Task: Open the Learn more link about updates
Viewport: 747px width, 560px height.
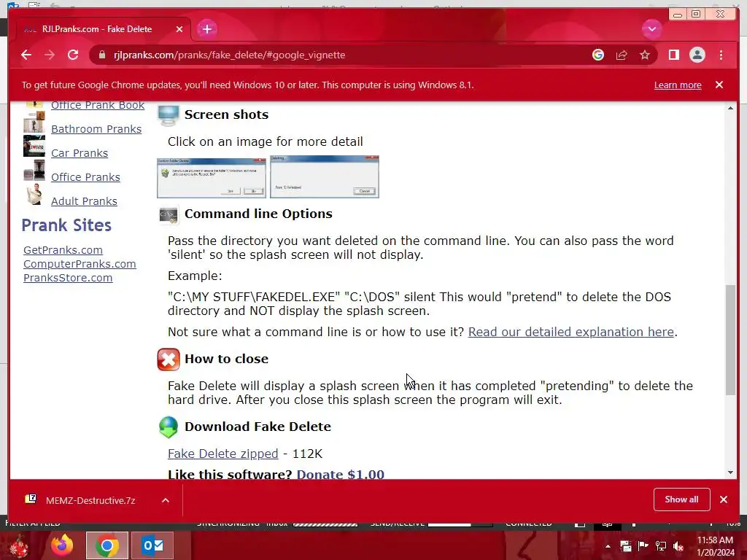Action: coord(678,85)
